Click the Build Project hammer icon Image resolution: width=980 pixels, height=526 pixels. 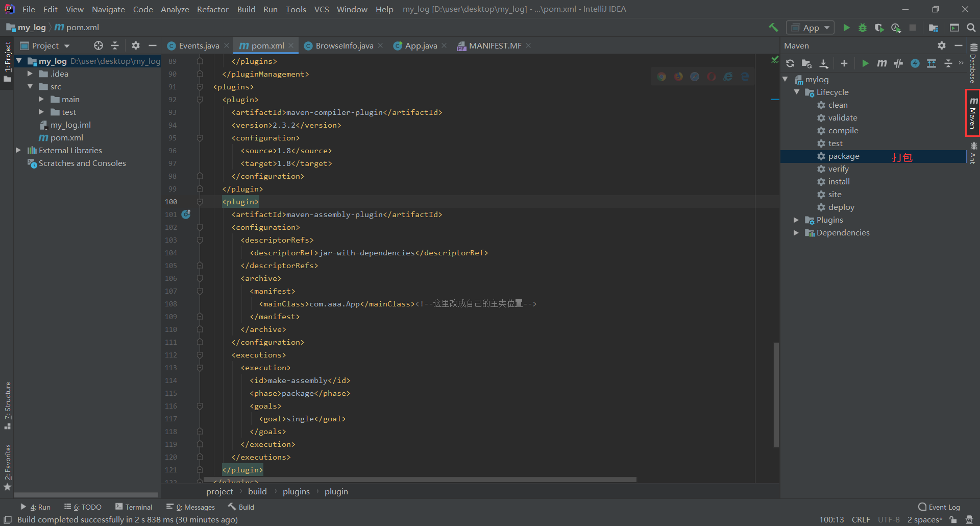pos(773,28)
